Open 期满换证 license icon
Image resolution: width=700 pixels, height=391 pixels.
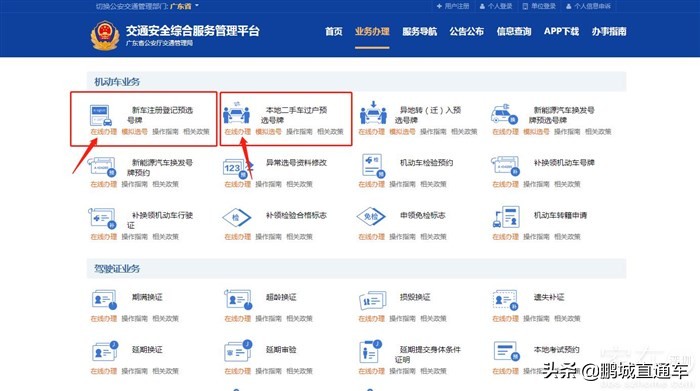(x=104, y=299)
